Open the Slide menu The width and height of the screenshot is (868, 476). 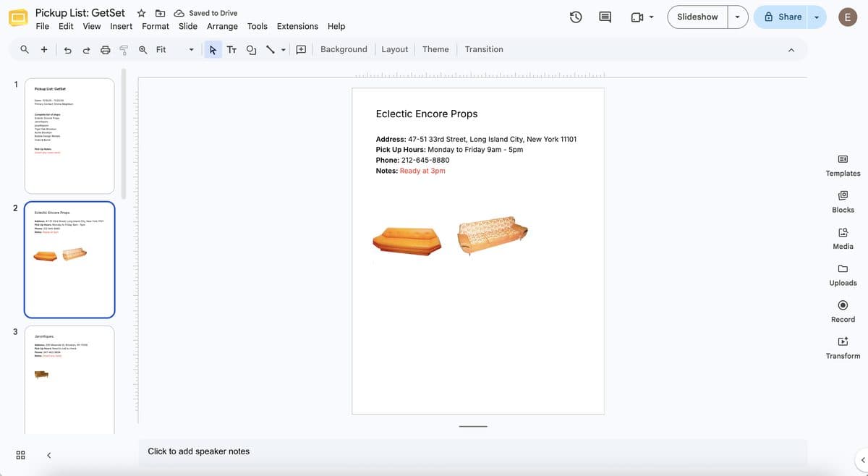click(188, 26)
